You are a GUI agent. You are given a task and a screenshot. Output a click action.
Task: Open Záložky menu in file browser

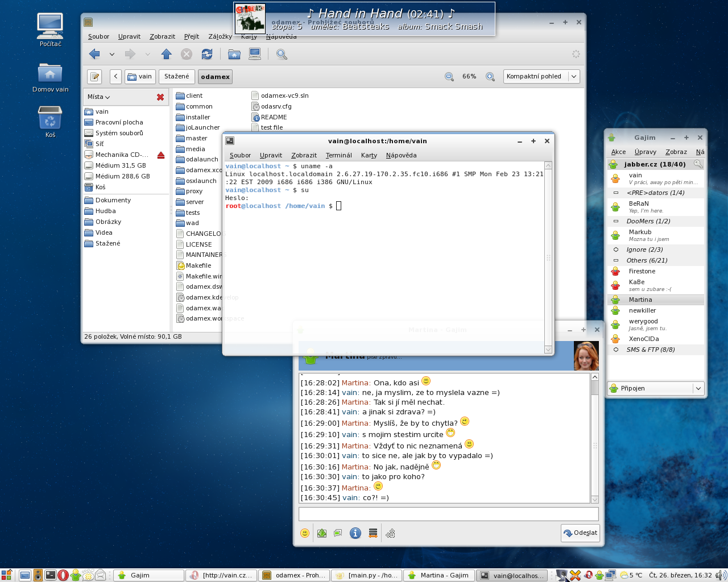pos(220,36)
